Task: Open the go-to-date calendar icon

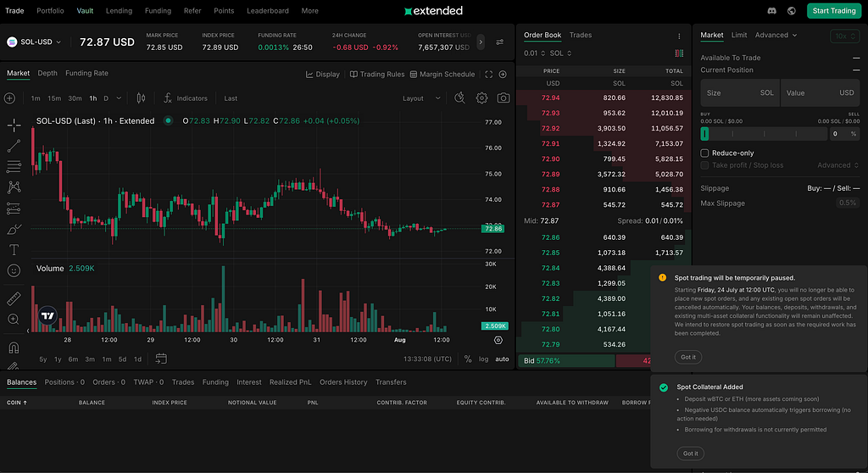Action: (161, 359)
